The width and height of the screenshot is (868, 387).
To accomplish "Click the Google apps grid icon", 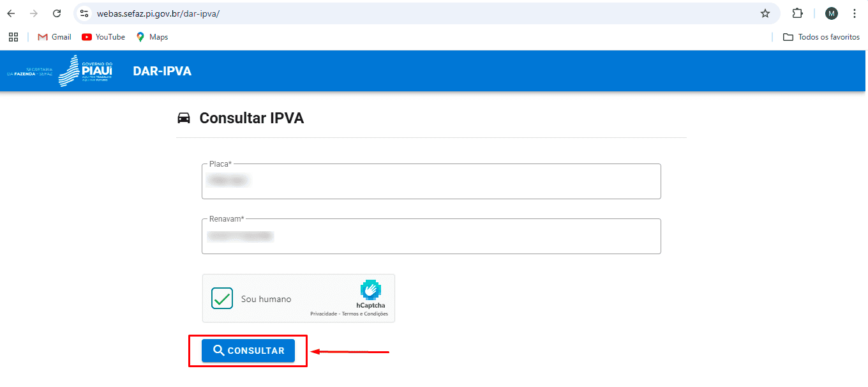I will tap(13, 36).
